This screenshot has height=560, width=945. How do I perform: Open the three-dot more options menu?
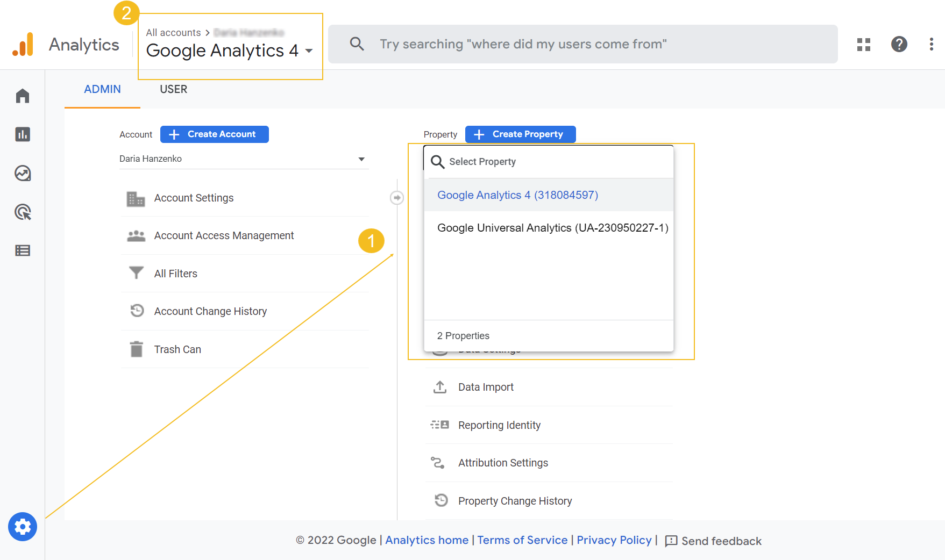pos(932,44)
